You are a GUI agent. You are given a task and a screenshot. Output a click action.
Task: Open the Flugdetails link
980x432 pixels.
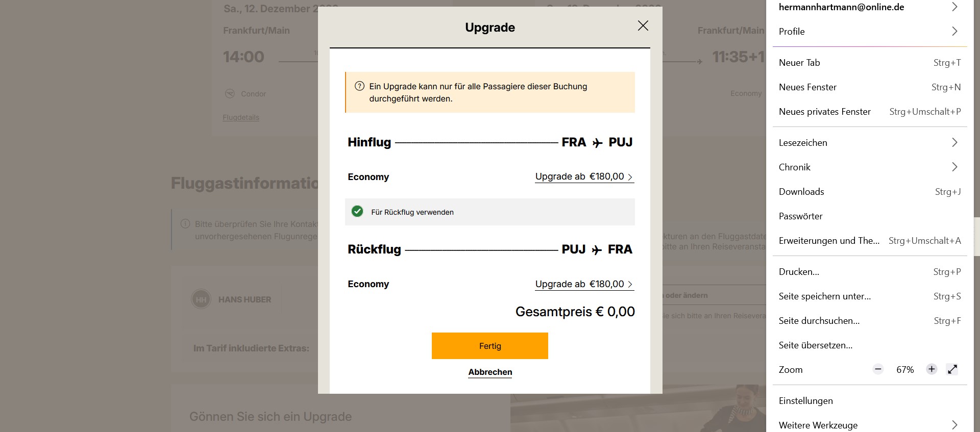[x=241, y=117]
